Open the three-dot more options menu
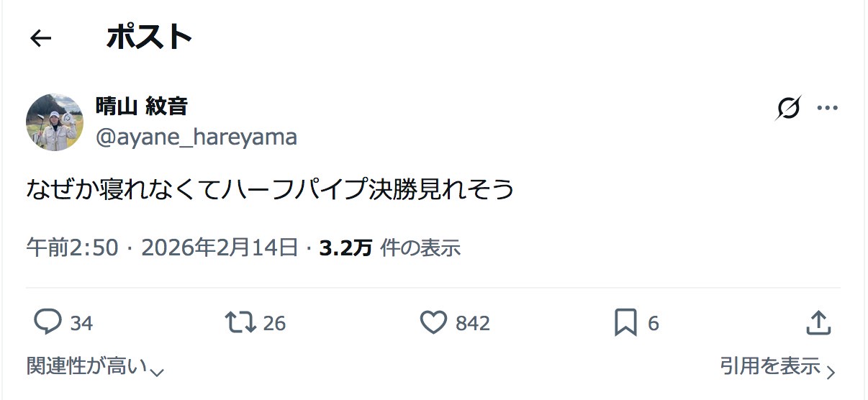Viewport: 868px width, 400px height. (x=827, y=109)
